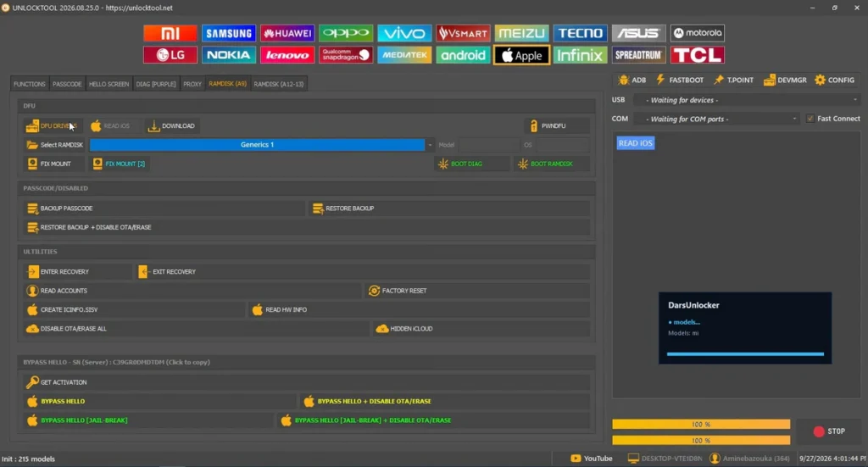Click the ENTER RECOVERY button
The image size is (868, 467).
77,272
